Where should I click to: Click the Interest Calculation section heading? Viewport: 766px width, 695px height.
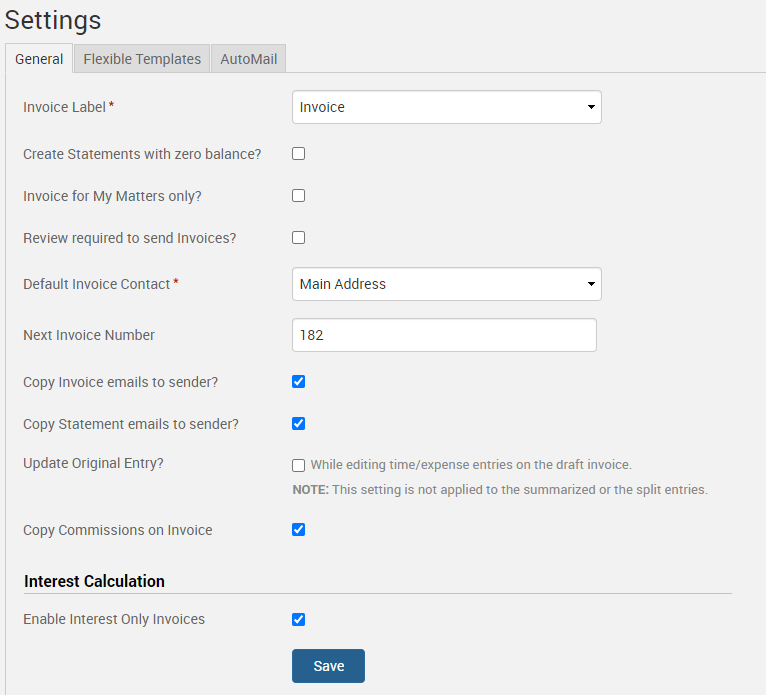[x=94, y=581]
